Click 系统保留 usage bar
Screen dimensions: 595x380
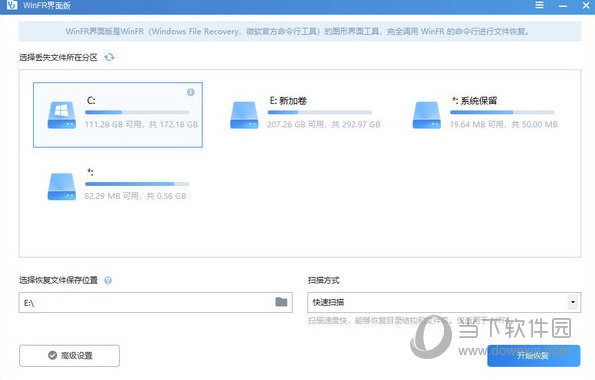[x=502, y=112]
